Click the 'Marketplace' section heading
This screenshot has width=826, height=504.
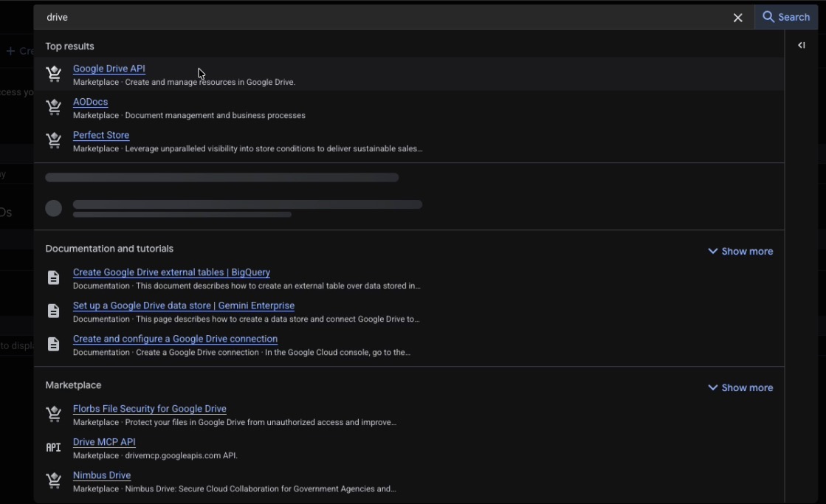pos(73,385)
